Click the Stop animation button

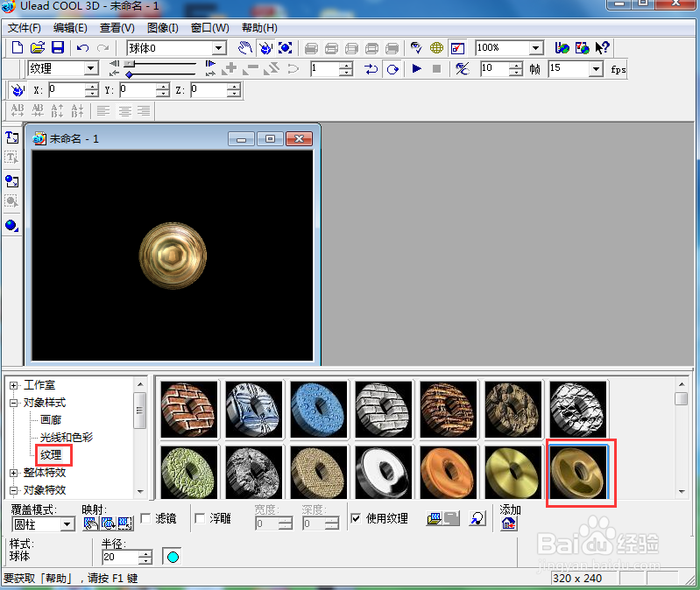[x=436, y=68]
